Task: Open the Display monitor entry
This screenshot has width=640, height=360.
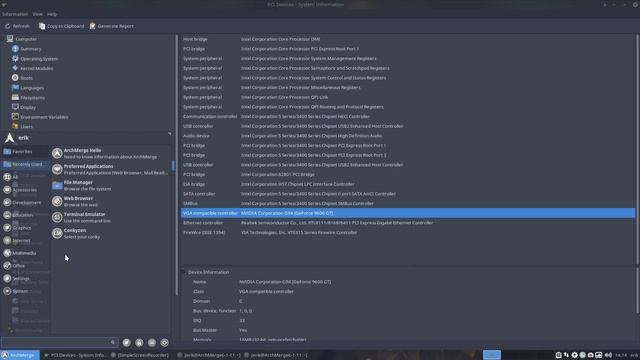Action: (24, 107)
